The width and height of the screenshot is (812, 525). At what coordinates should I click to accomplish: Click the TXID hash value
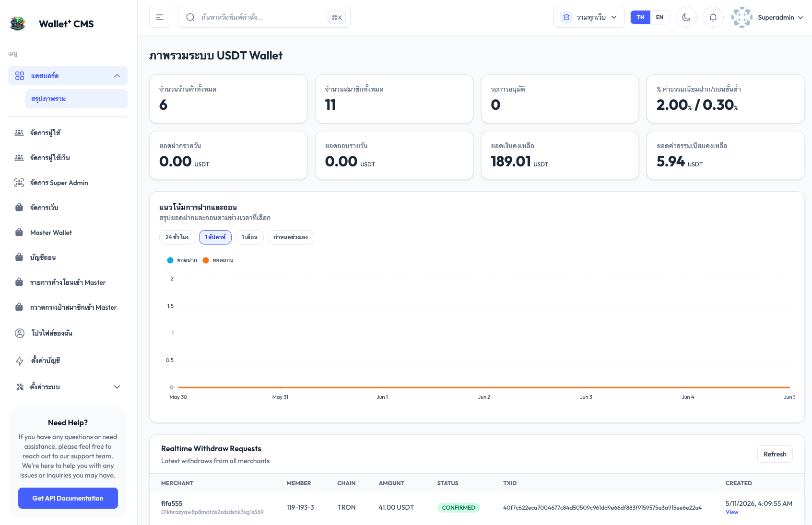(x=602, y=508)
